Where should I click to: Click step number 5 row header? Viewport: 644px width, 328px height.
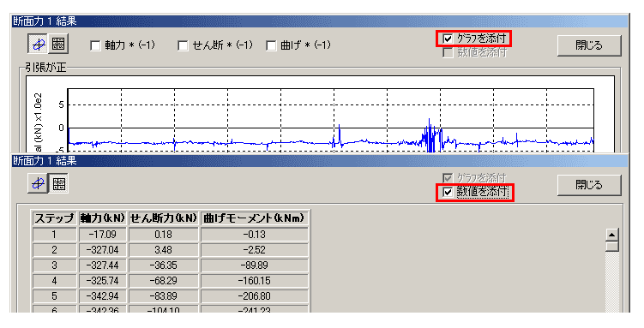point(55,296)
